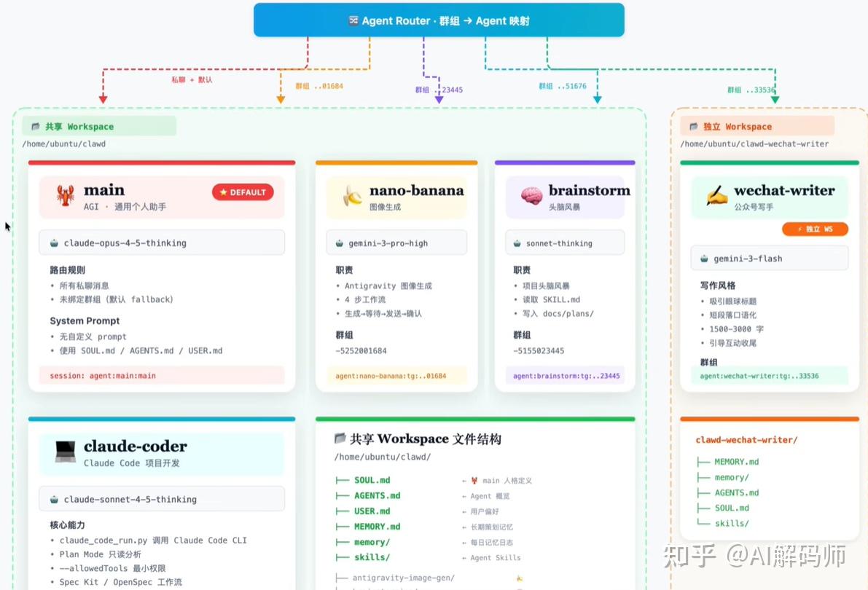Click the /home/ubuntu/clawd-wechat-writer path

pos(754,144)
